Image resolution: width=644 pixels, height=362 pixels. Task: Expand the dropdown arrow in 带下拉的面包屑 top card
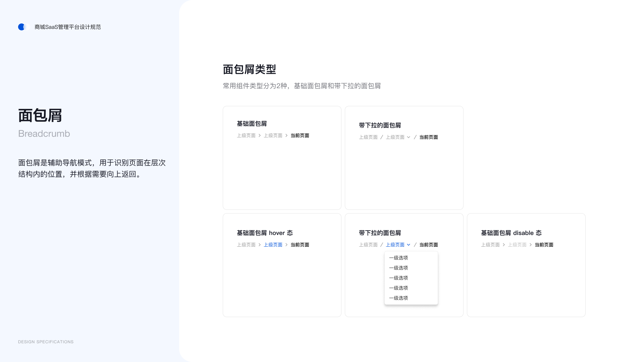[x=409, y=137]
